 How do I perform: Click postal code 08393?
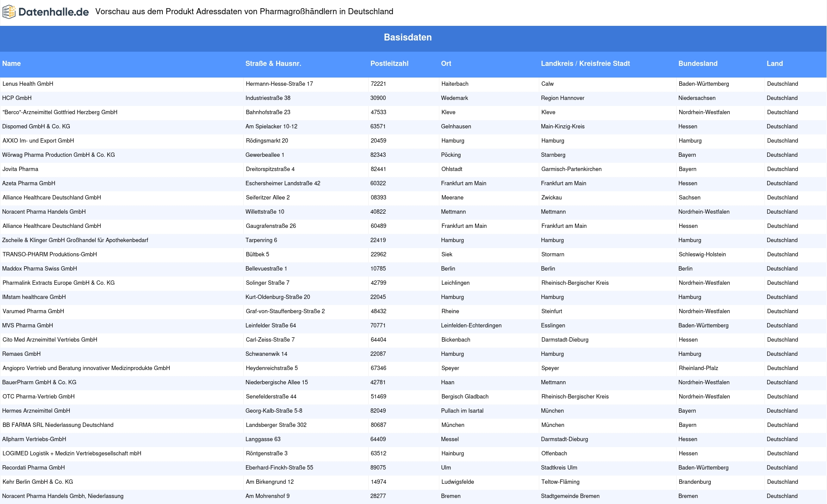click(379, 197)
